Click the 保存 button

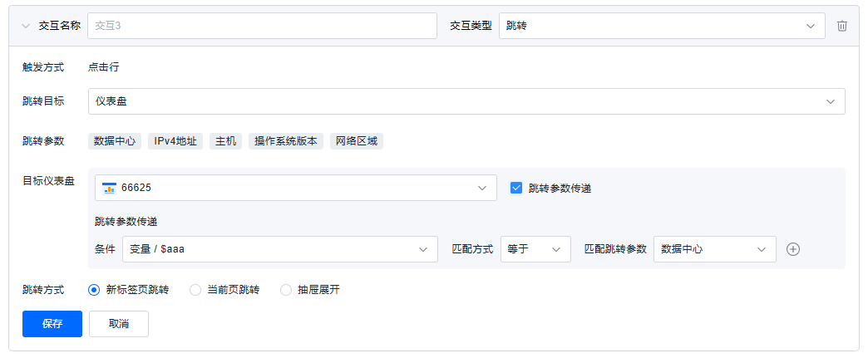[x=52, y=324]
